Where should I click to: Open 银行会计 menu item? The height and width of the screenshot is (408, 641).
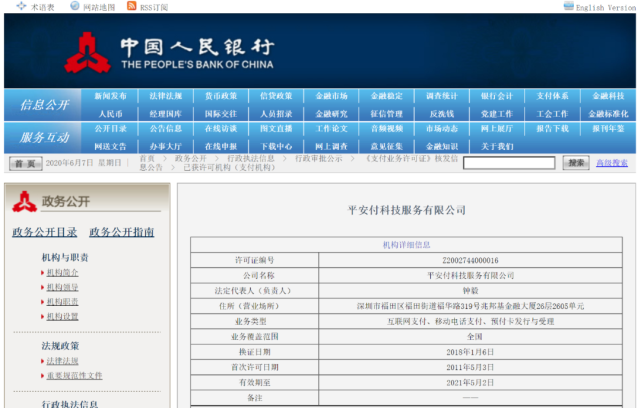tap(497, 96)
